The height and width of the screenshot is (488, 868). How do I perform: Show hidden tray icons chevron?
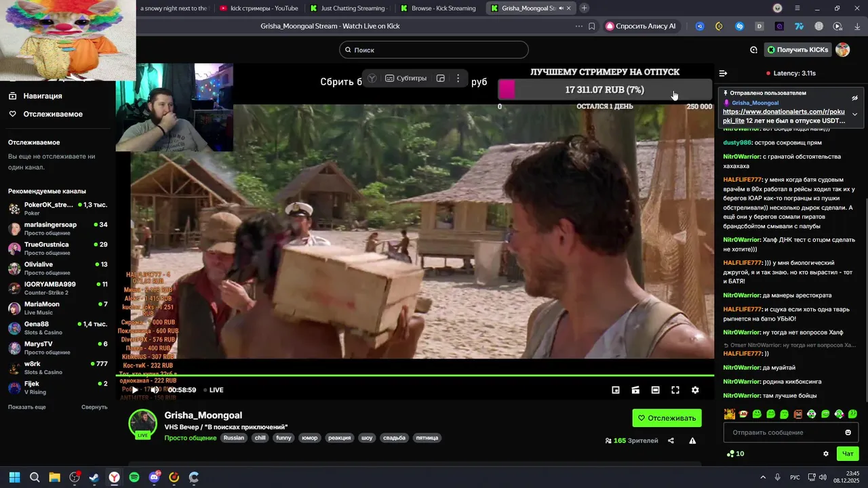(763, 477)
